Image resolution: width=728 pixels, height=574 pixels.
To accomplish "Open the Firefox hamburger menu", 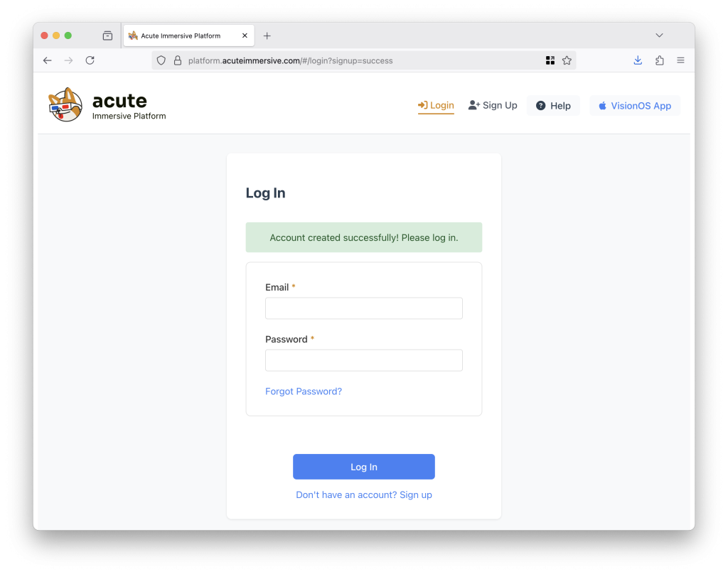I will click(x=680, y=60).
